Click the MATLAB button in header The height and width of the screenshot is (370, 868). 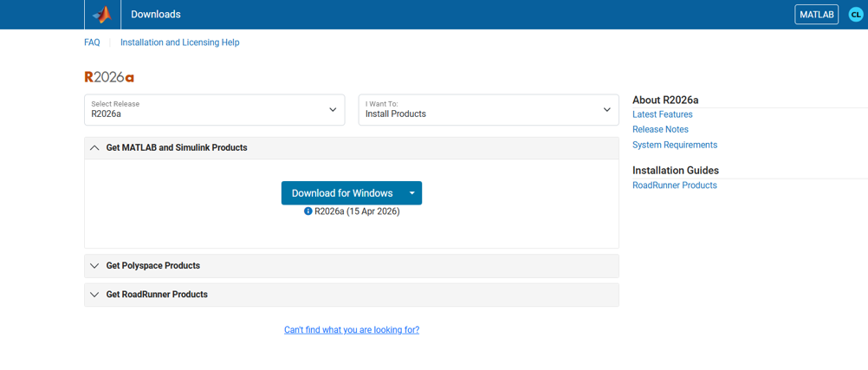817,15
